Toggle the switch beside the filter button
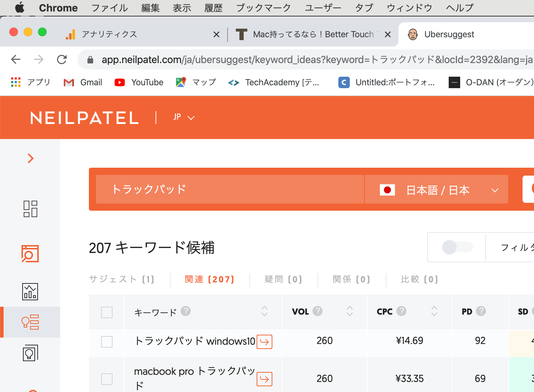This screenshot has width=534, height=392. pos(457,247)
